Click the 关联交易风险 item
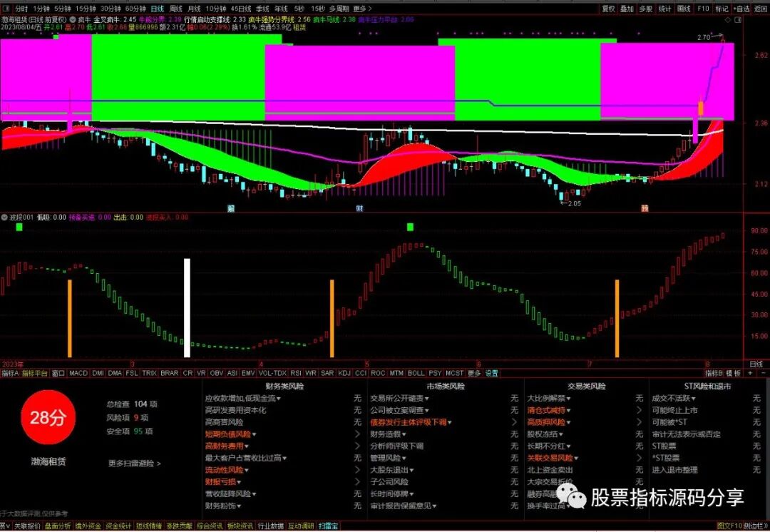Image resolution: width=770 pixels, height=532 pixels. click(x=553, y=458)
